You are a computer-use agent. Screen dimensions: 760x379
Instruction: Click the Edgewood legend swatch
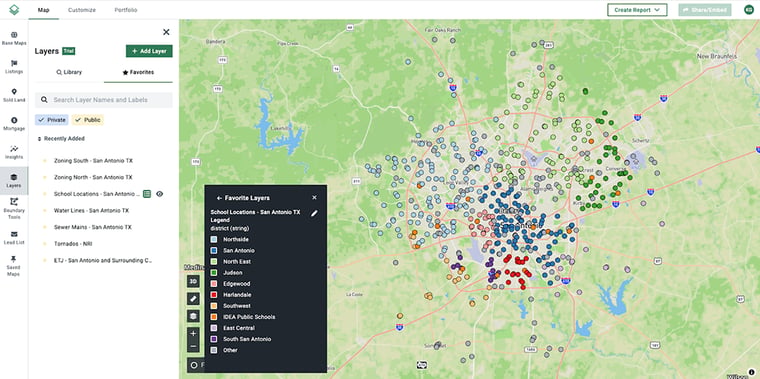click(x=214, y=284)
